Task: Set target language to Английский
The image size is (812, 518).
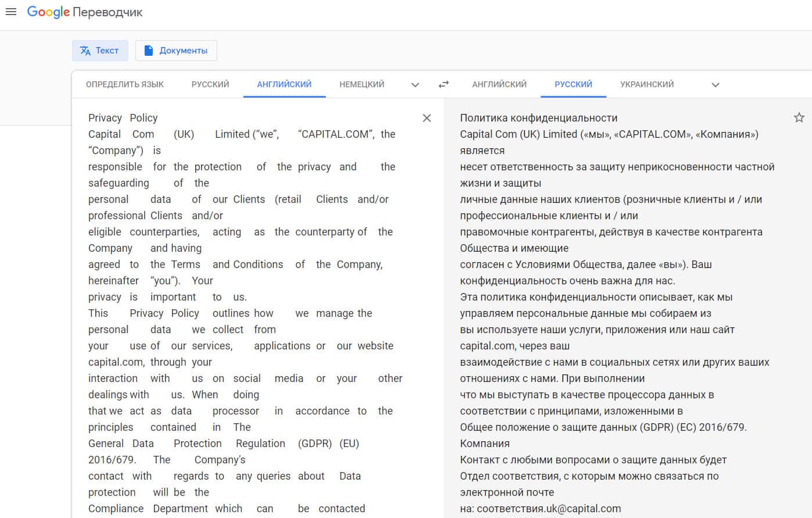Action: (x=500, y=84)
